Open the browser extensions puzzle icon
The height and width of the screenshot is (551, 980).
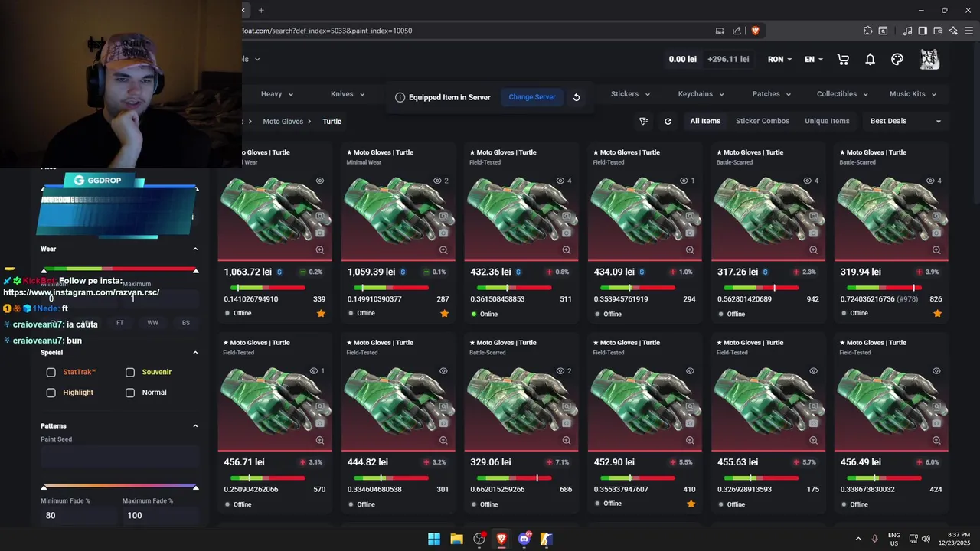coord(867,31)
